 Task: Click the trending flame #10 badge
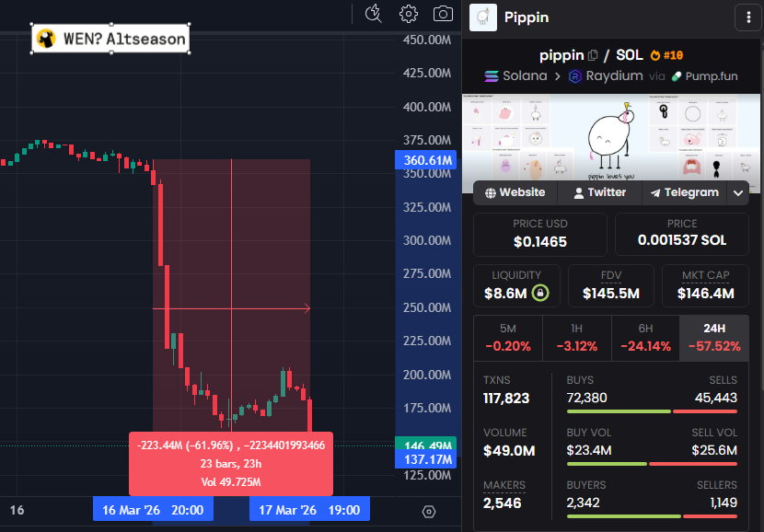point(666,55)
